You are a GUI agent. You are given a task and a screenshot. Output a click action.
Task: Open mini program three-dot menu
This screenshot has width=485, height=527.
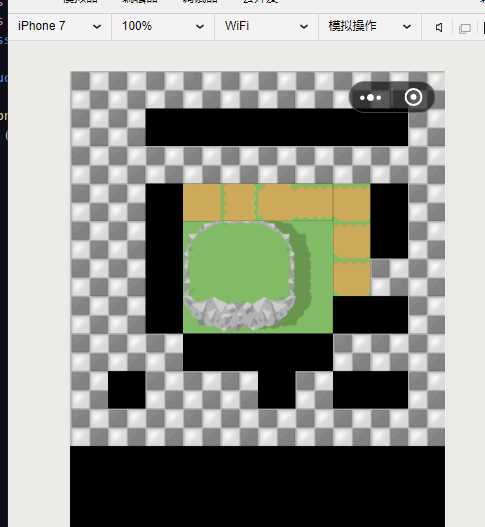tap(370, 98)
